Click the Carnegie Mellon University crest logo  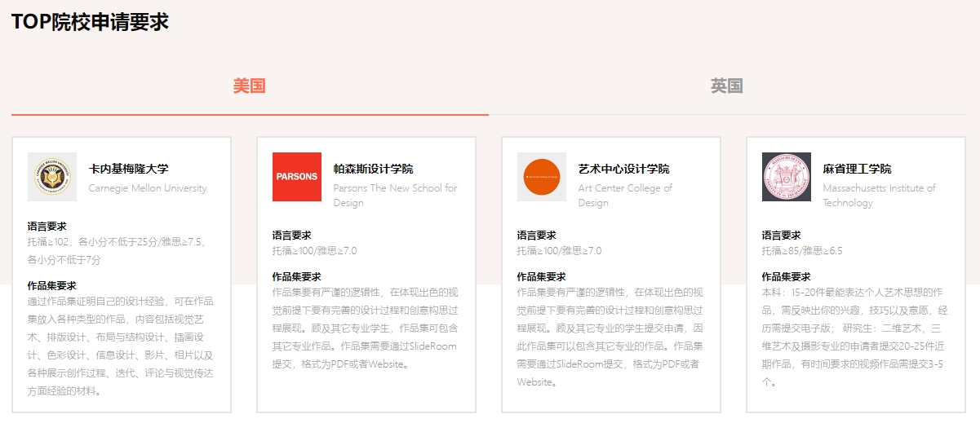52,177
